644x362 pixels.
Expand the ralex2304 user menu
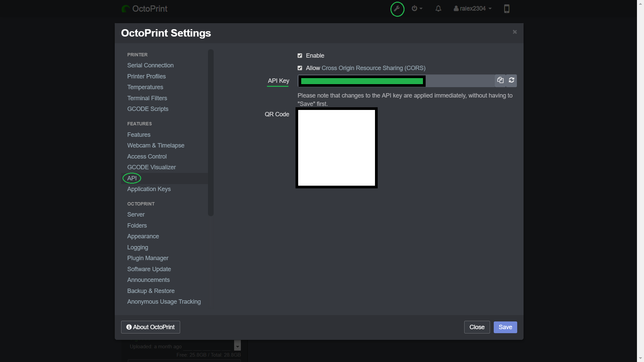point(472,9)
